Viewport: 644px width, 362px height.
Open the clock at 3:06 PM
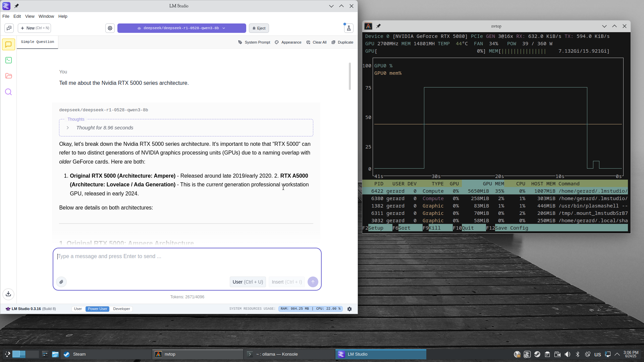[631, 354]
